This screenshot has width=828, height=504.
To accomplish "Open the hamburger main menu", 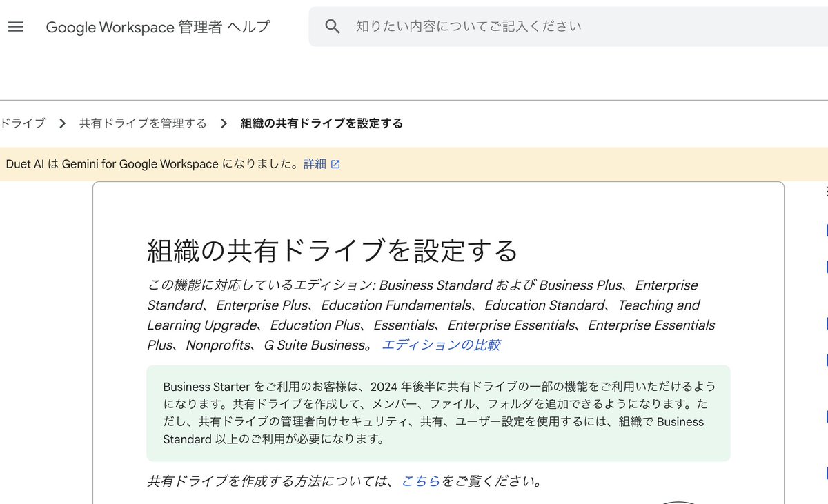I will pyautogui.click(x=15, y=27).
